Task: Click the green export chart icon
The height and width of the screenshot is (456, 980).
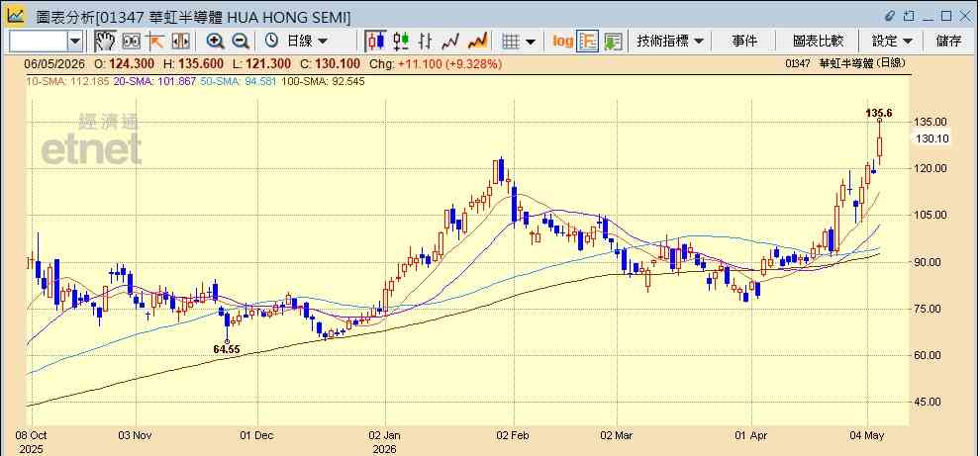Action: (x=613, y=42)
